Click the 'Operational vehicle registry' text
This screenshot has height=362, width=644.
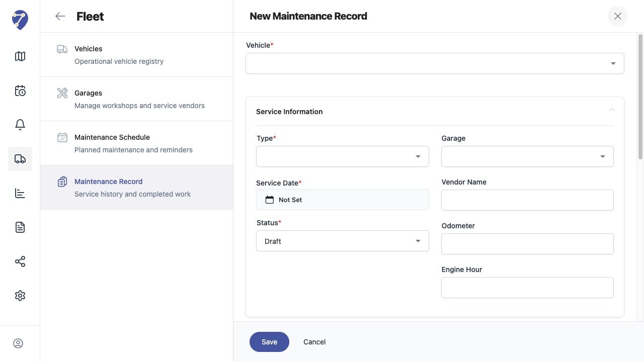(x=119, y=61)
